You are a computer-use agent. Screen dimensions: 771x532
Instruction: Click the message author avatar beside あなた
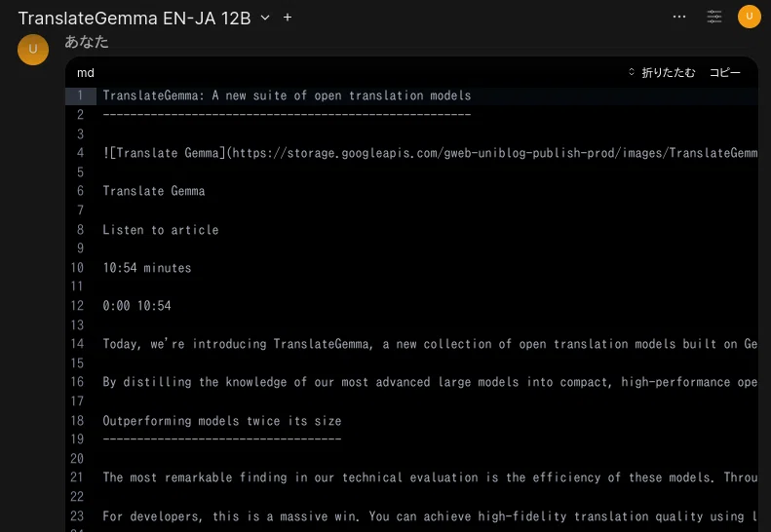[x=33, y=49]
